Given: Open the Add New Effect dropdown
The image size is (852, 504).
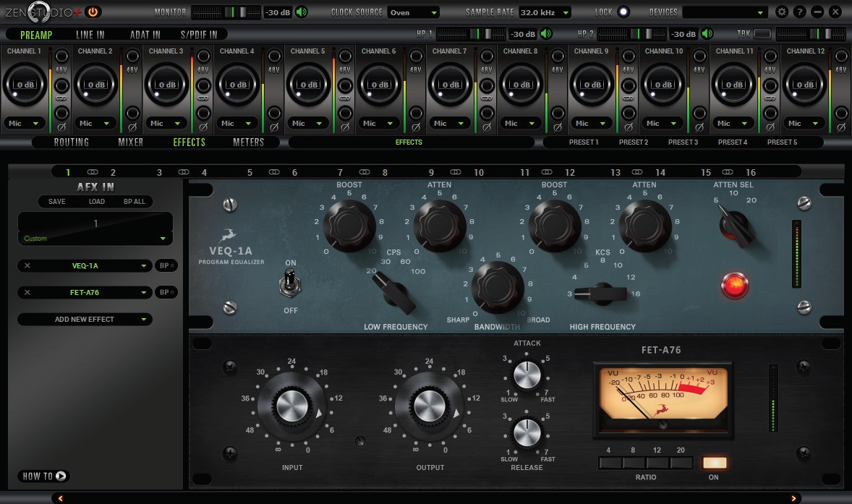Looking at the screenshot, I should point(85,320).
